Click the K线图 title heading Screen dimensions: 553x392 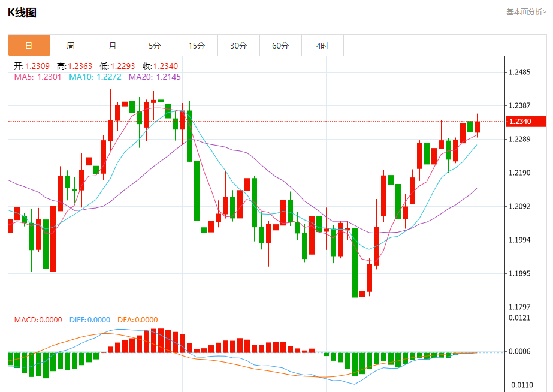tap(22, 13)
